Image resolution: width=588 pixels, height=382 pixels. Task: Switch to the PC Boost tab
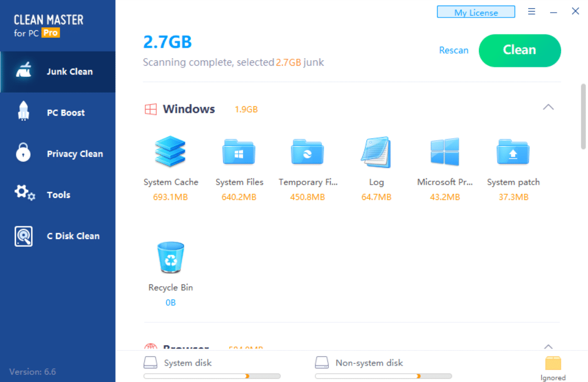tap(58, 112)
